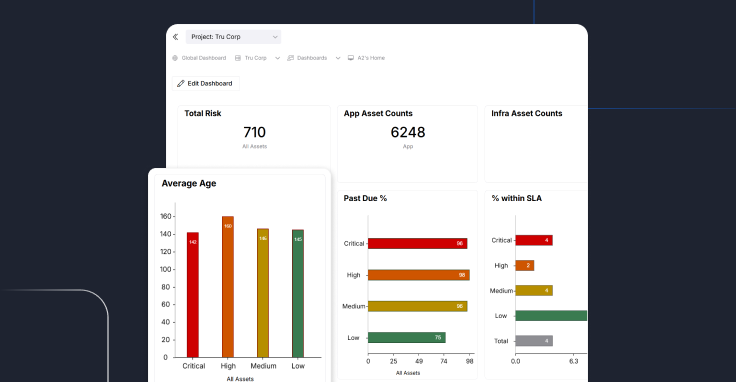Click the Critical bar in % within SLA
This screenshot has height=382, width=736.
(x=534, y=240)
